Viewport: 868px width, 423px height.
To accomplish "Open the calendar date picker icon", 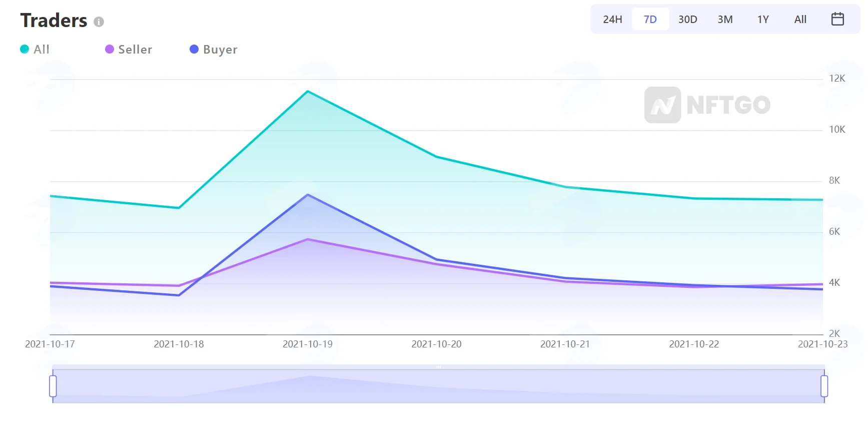I will pyautogui.click(x=837, y=19).
